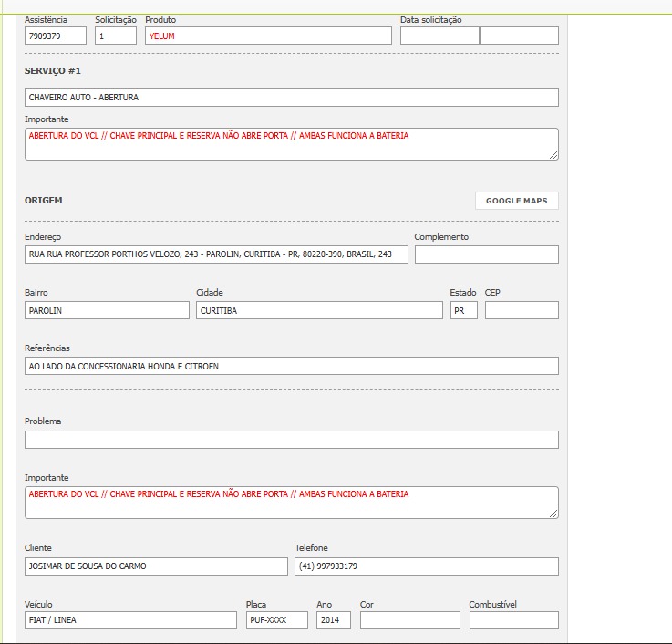Focus the first Data solicitação field

click(x=439, y=36)
